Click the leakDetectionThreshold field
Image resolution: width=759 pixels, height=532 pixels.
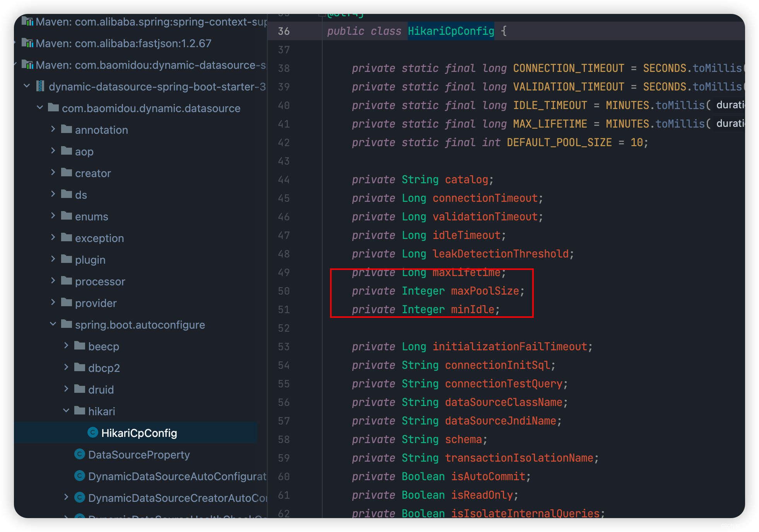tap(501, 254)
